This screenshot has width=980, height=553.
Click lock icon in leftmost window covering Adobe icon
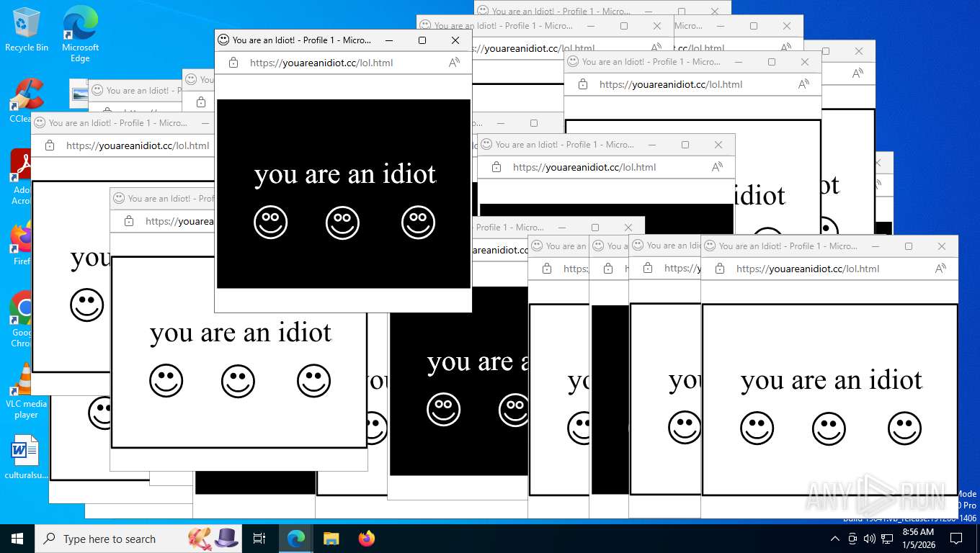pyautogui.click(x=50, y=145)
